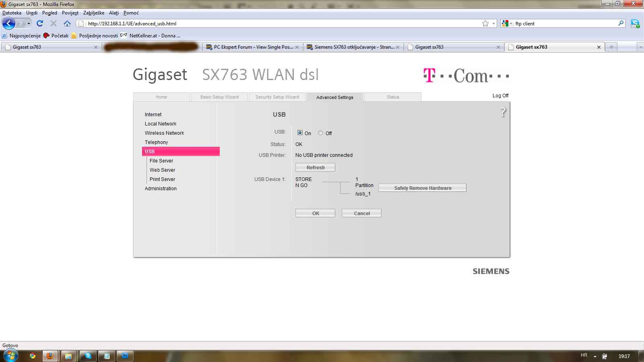This screenshot has width=644, height=362.
Task: Open the Početak bookmark icon
Action: point(46,35)
